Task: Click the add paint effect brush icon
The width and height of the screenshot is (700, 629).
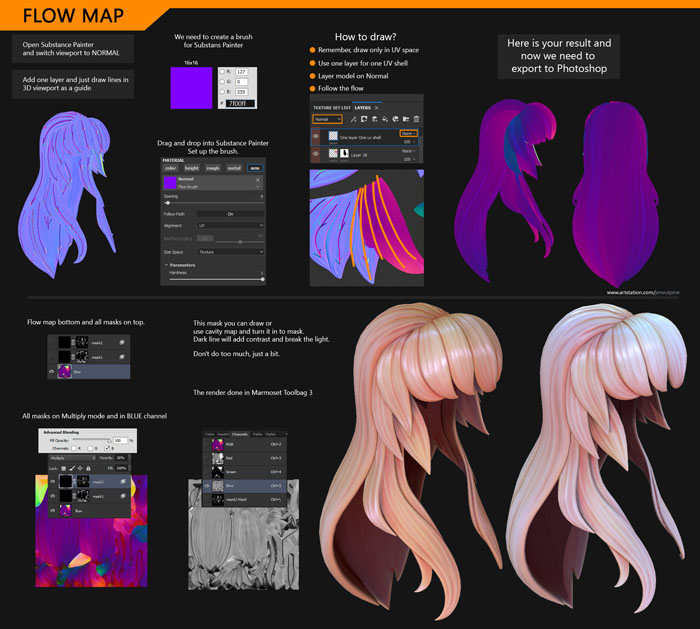Action: pos(353,119)
